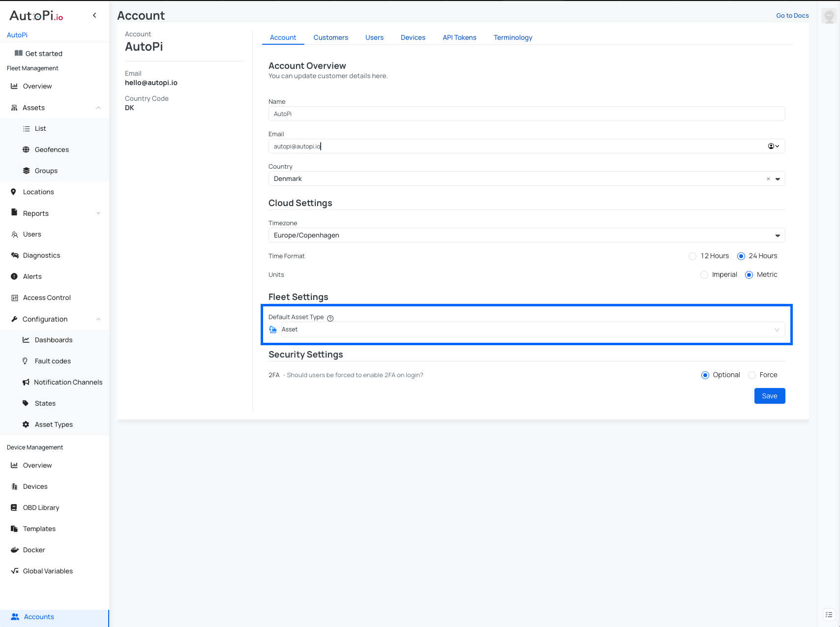
Task: Click the Locations pin icon
Action: click(x=14, y=192)
